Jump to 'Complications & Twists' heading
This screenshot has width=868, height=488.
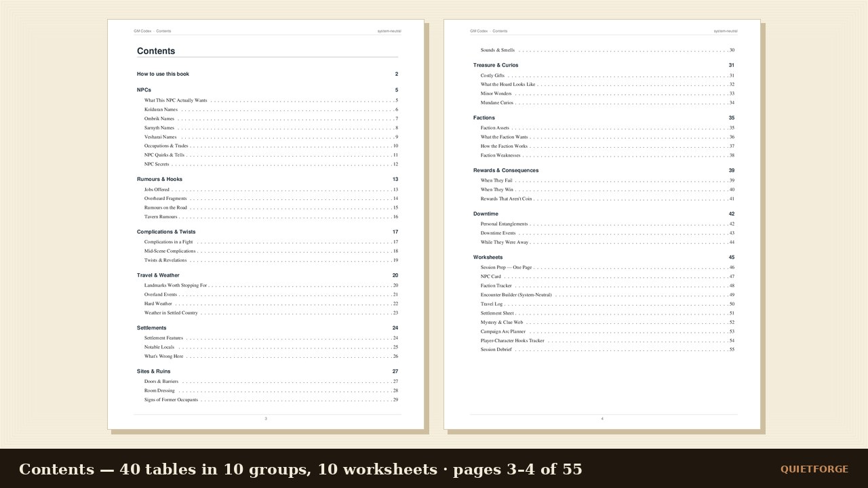click(x=267, y=232)
